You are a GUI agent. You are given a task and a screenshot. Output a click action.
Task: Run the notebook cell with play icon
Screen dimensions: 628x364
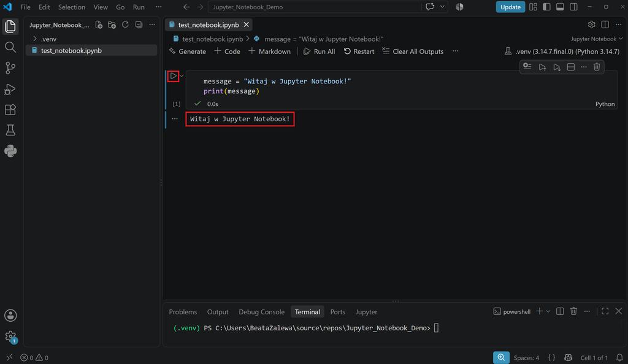click(173, 75)
